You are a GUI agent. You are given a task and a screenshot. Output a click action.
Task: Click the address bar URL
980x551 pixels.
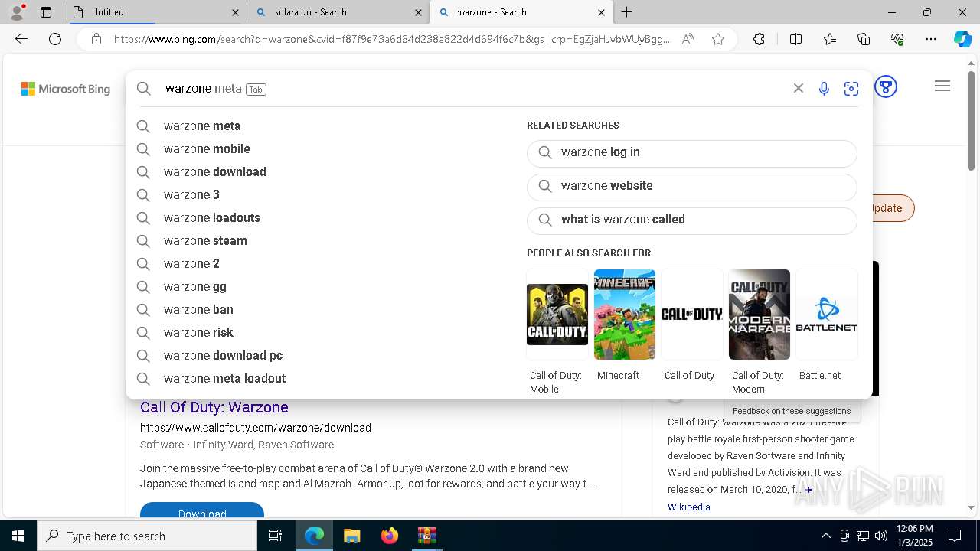point(390,39)
